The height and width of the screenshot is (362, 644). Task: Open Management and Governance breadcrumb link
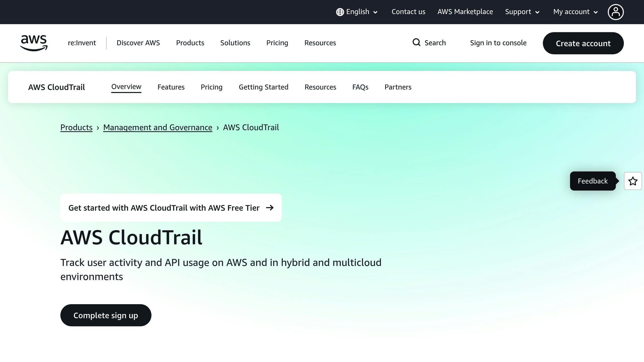pos(158,127)
